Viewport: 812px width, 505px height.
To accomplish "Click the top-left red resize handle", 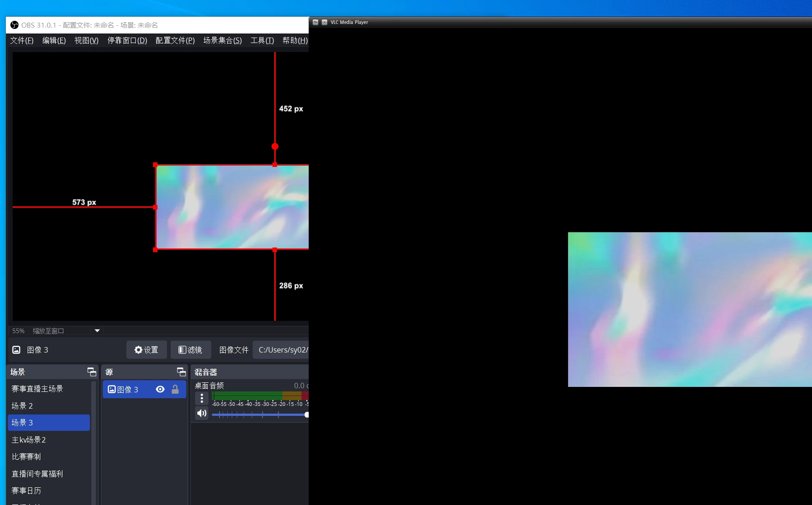I will [x=155, y=165].
